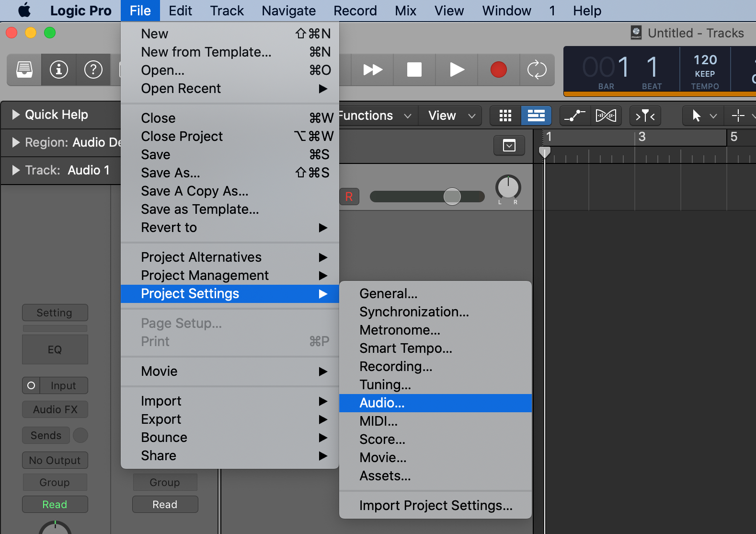Expand the Open Recent submenu
756x534 pixels.
230,89
